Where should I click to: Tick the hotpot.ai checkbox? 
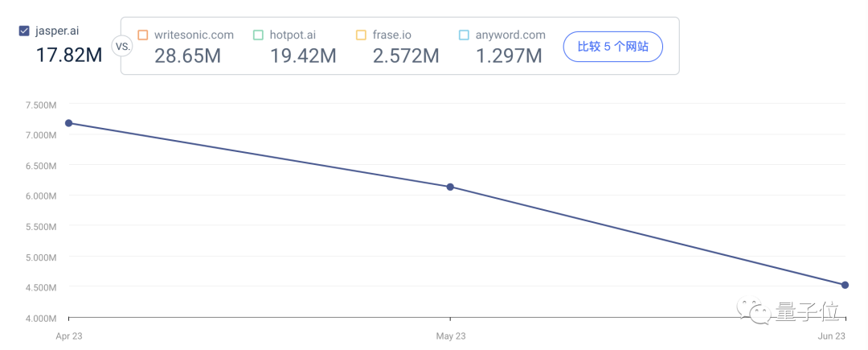pos(258,35)
